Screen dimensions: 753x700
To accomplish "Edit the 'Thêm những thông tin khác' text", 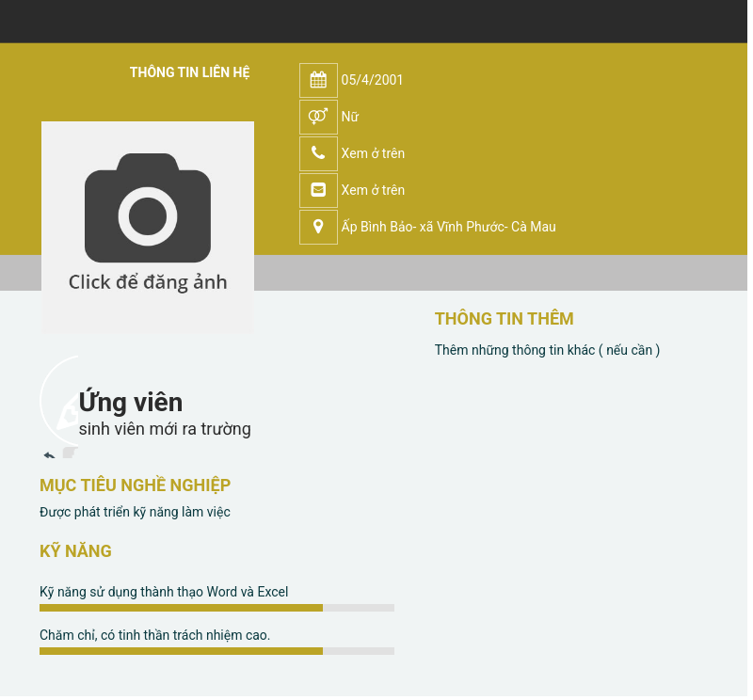I will click(547, 350).
